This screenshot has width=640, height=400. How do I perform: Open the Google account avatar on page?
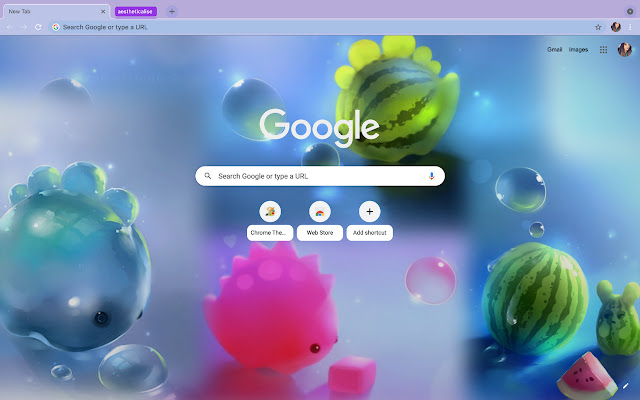(x=624, y=50)
